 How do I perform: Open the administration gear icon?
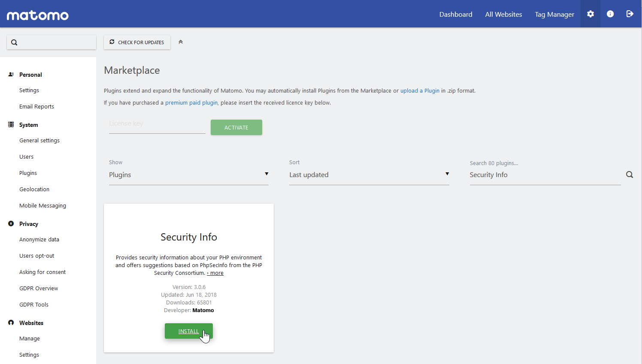coord(591,14)
